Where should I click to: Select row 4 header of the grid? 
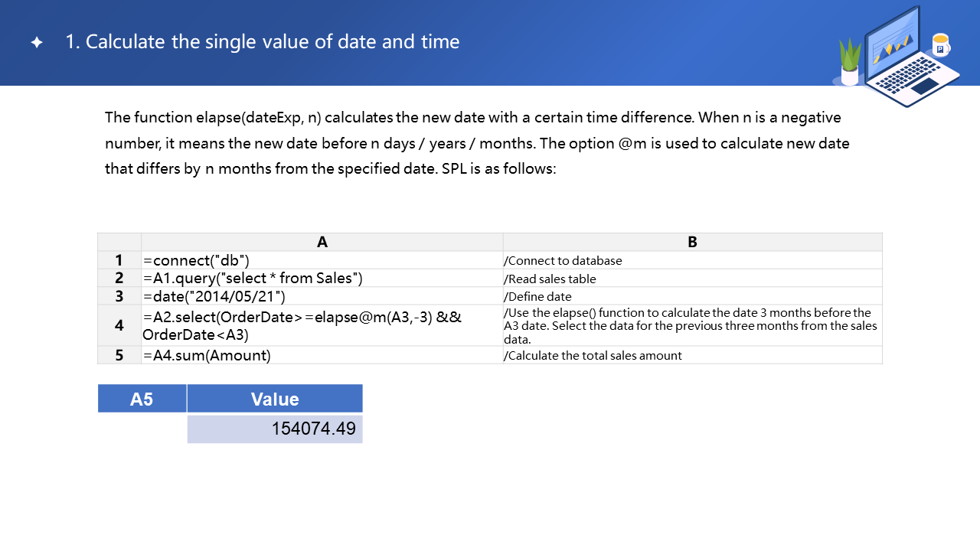pos(119,325)
